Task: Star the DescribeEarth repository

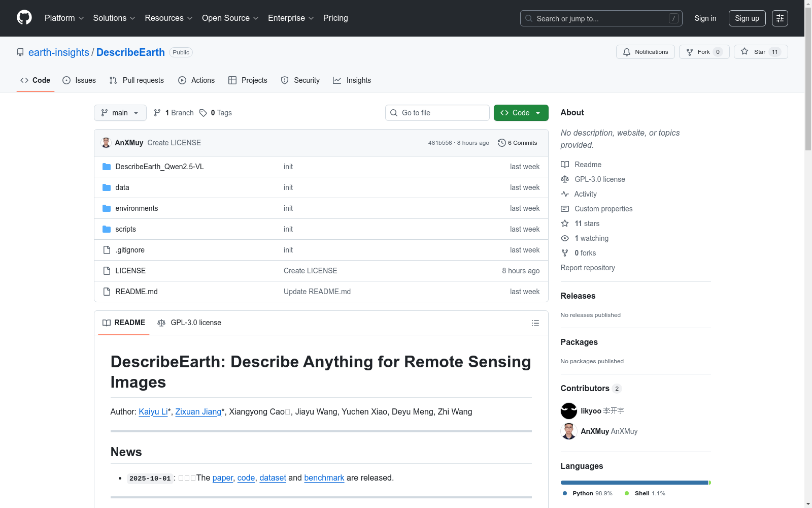Action: point(761,52)
